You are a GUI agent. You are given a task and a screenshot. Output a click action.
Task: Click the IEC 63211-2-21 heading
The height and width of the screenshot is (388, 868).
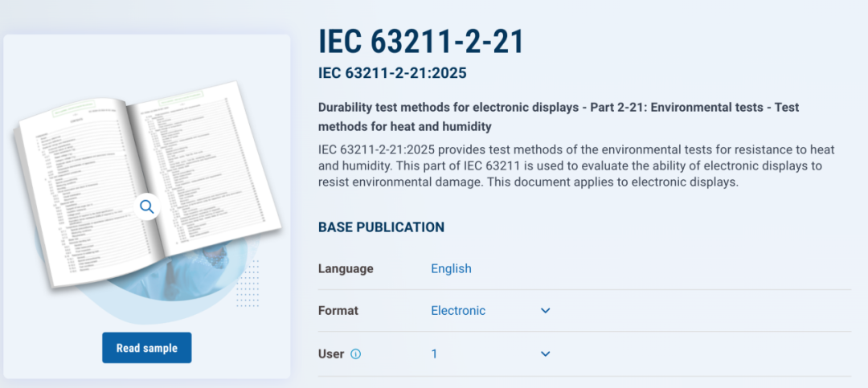[421, 42]
